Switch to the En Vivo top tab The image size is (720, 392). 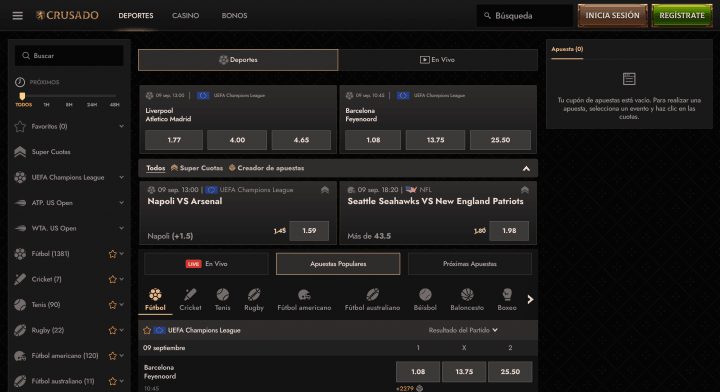438,60
